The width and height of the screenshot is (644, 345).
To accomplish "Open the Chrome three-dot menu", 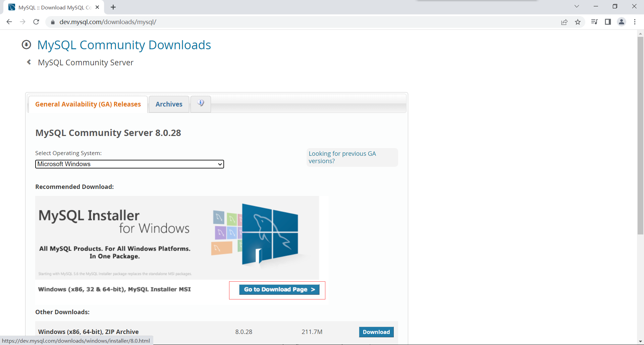I will 635,22.
